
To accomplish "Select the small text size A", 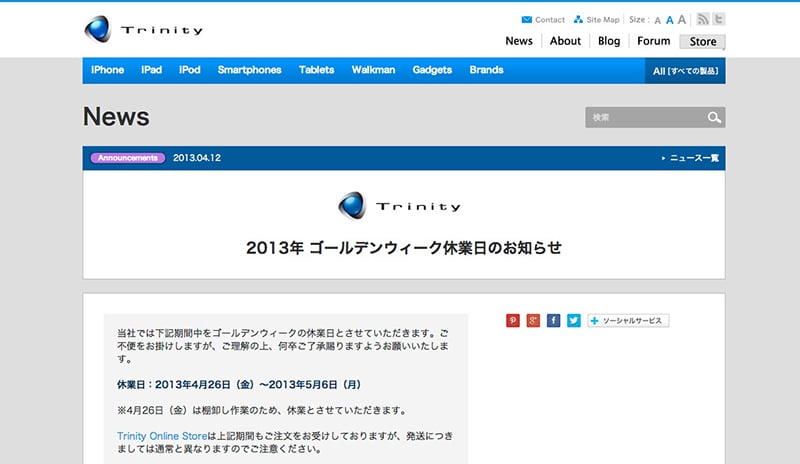I will (x=657, y=20).
